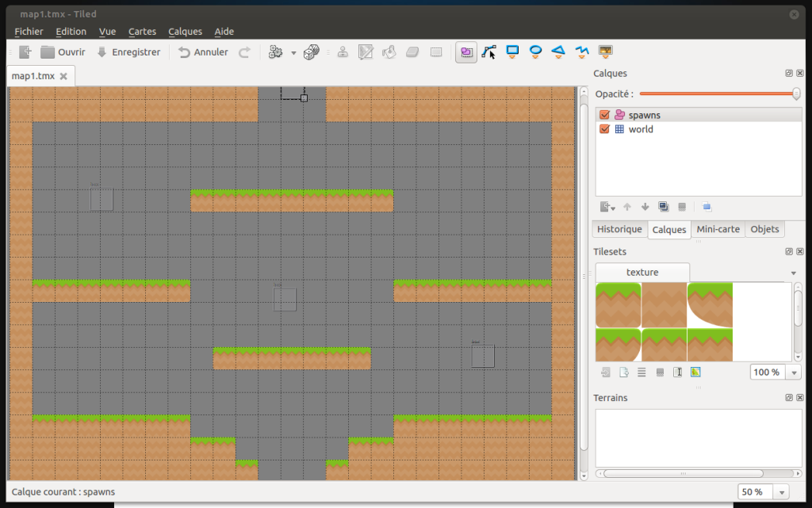Move the selected layer down
Screen dimensions: 812x508
[645, 207]
